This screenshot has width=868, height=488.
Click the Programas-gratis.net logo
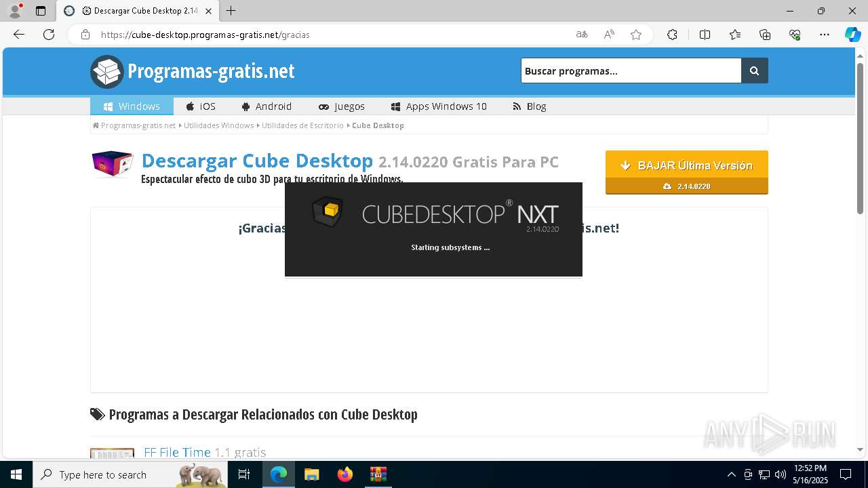coord(193,71)
